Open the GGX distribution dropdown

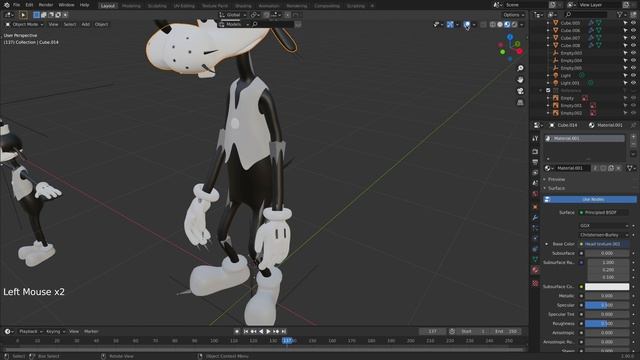tap(604, 225)
